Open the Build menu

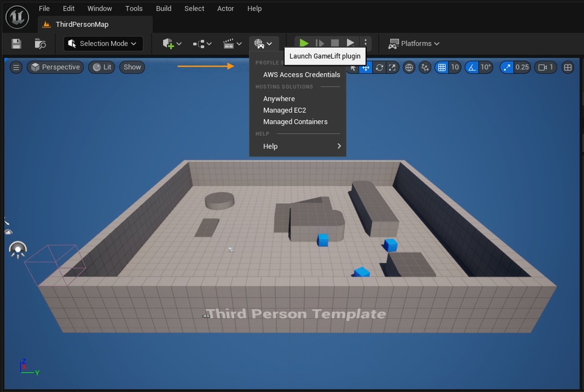tap(163, 8)
